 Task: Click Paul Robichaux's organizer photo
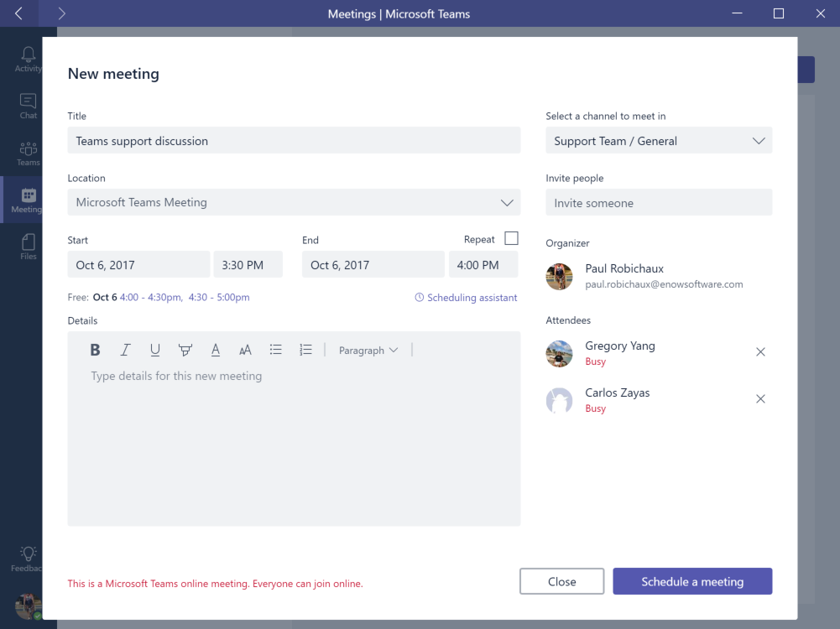[x=559, y=276]
